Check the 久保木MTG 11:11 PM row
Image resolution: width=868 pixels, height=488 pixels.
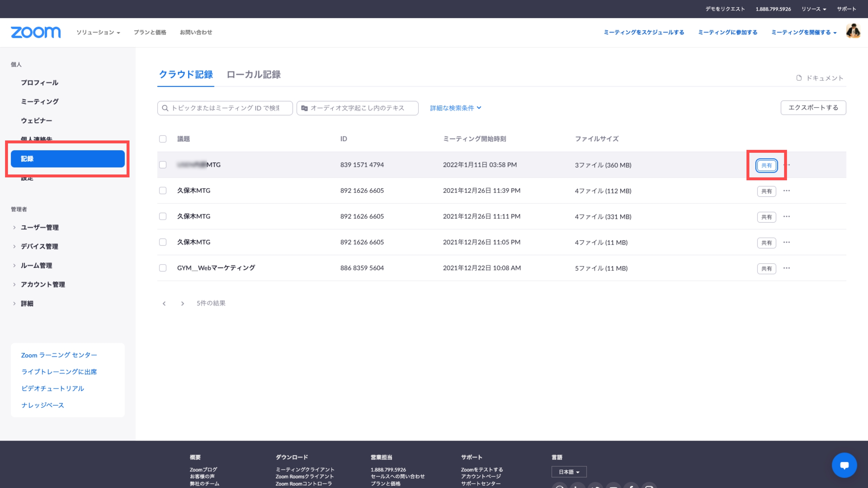pos(163,216)
